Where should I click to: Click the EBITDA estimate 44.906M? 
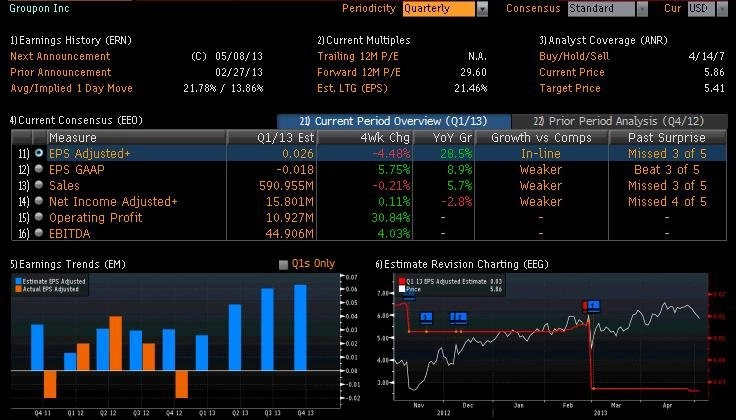[x=290, y=233]
